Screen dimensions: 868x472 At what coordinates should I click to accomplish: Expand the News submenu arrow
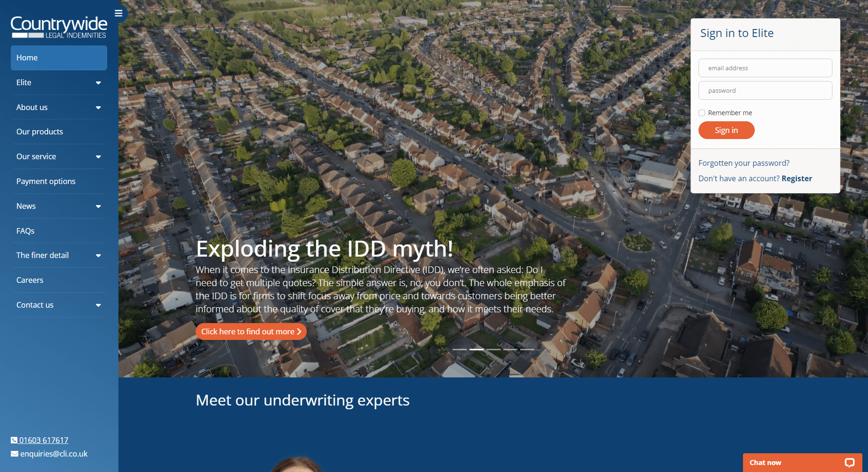tap(98, 206)
